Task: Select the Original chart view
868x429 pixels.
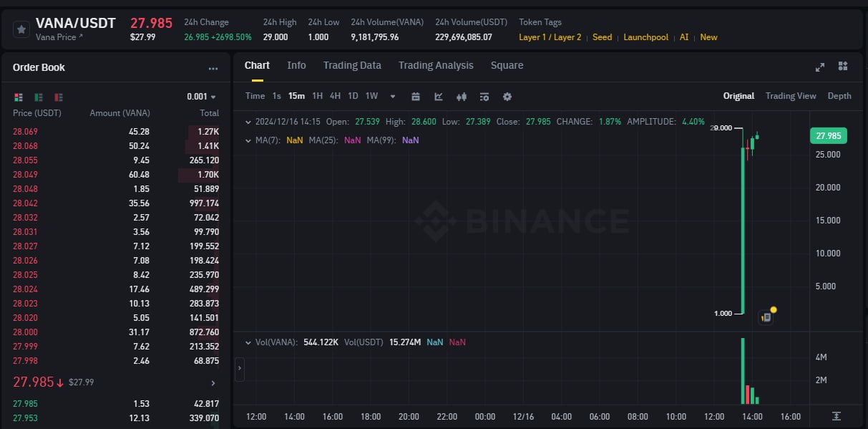Action: (x=738, y=96)
